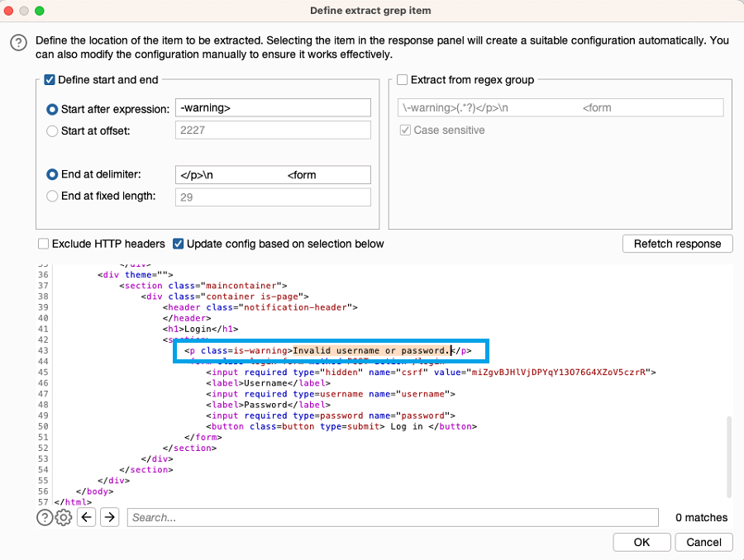Screen dimensions: 744x560
Task: Click the closing </header> tag line
Action: [x=187, y=318]
